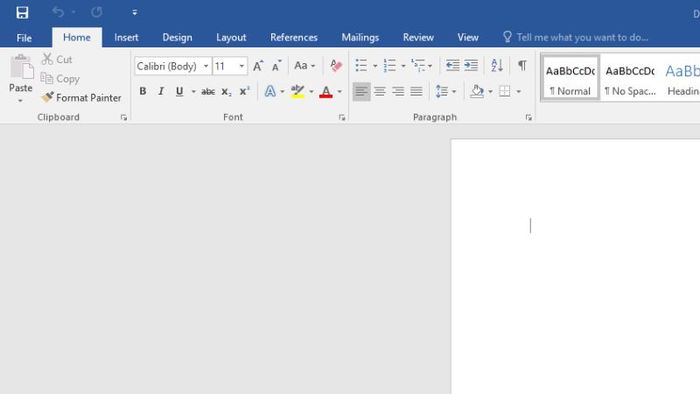Justify paragraph text

417,91
